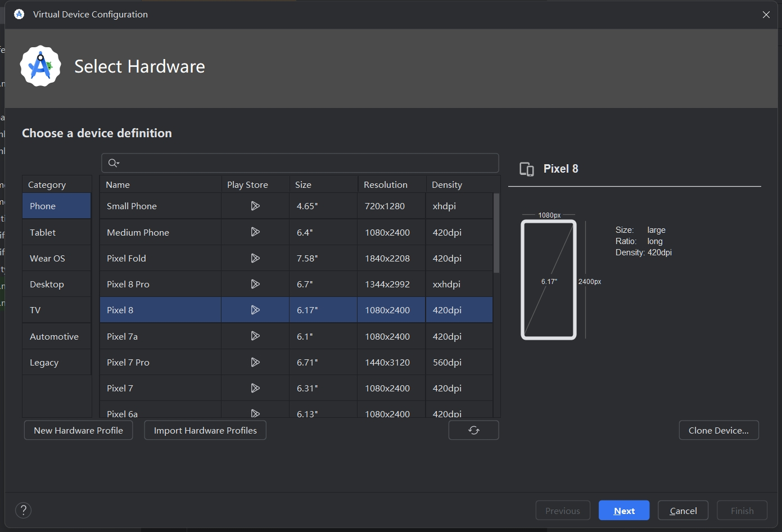Select the Small Phone row by its name
Viewport: 782px width, 532px height.
pyautogui.click(x=132, y=206)
